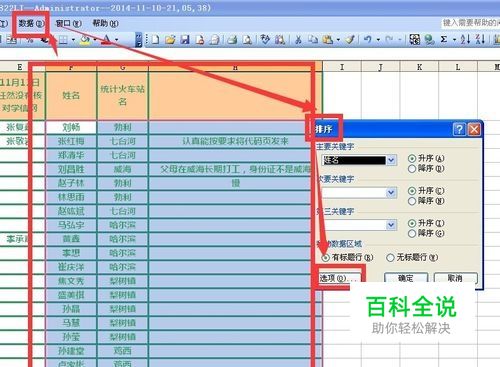The width and height of the screenshot is (500, 367).
Task: Open the 数据 menu
Action: tap(31, 23)
